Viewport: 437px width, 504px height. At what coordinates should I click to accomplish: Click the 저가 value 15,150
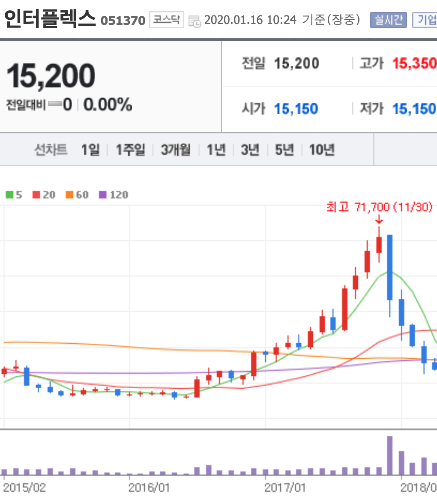coord(414,109)
